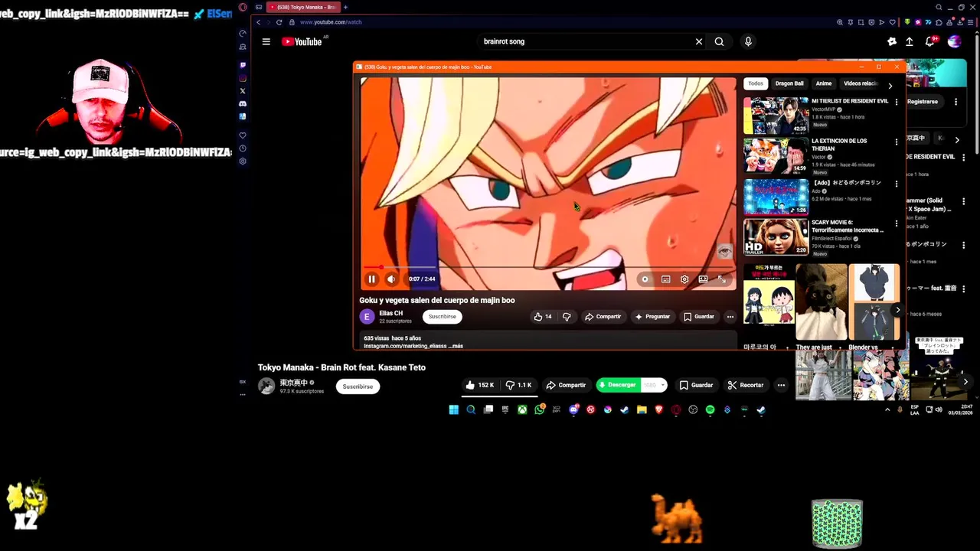Click Recortar clip button

click(746, 386)
